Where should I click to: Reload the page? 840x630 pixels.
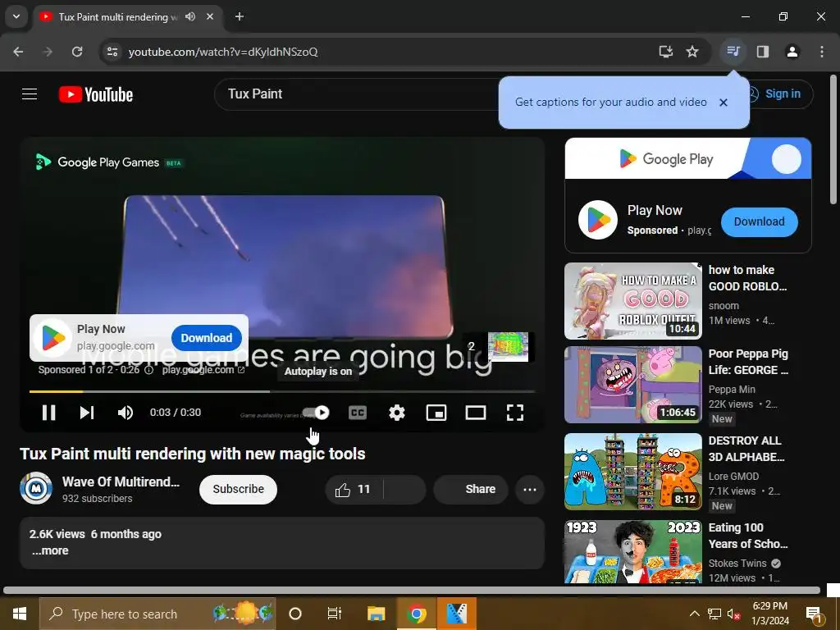[77, 52]
